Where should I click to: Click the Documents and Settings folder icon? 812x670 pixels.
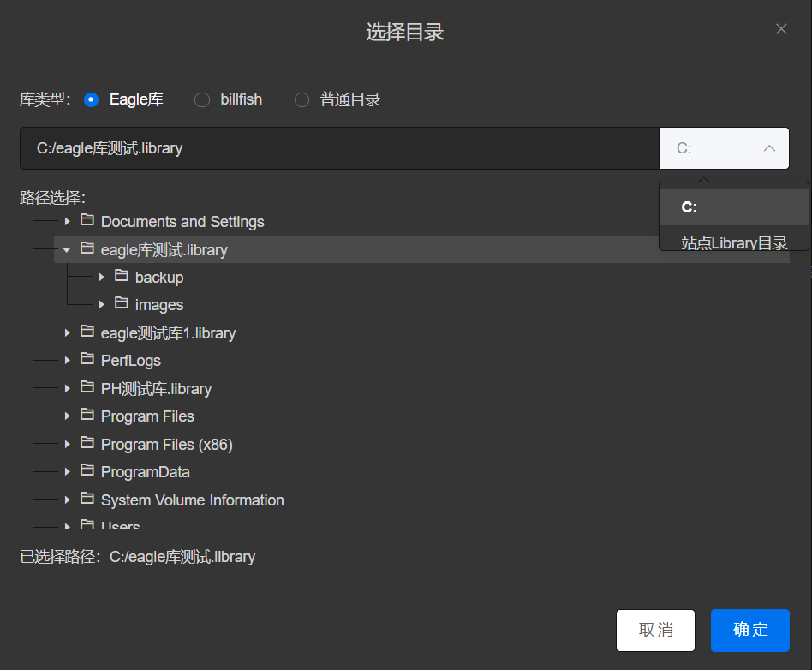pos(87,220)
